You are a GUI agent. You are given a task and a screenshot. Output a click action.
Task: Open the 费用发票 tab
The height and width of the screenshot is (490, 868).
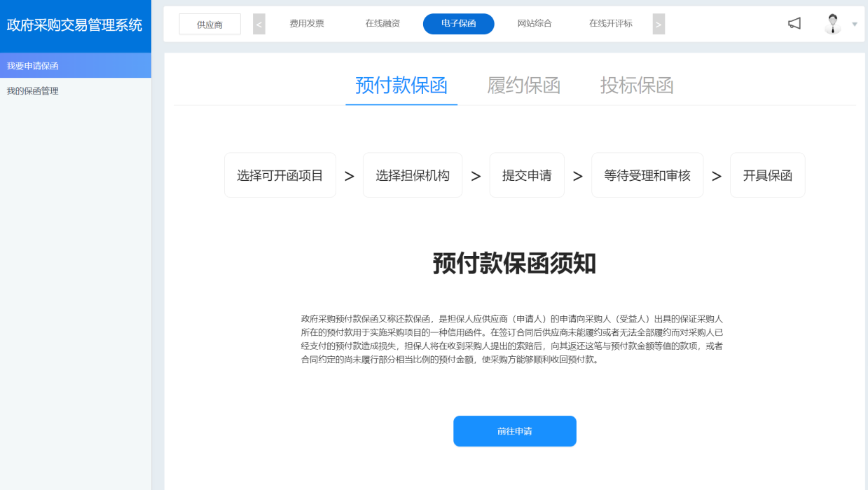coord(307,24)
